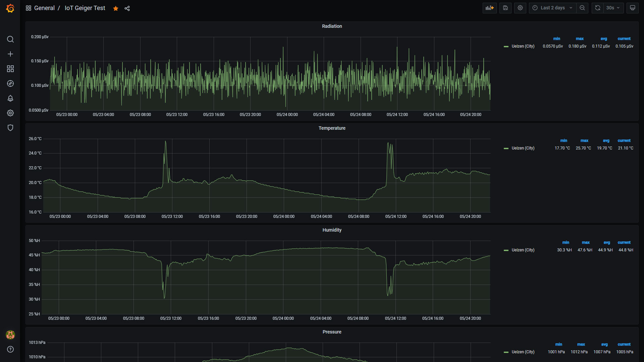The height and width of the screenshot is (362, 644).
Task: Unstar the IoT Geiger Test dashboard
Action: tap(116, 8)
